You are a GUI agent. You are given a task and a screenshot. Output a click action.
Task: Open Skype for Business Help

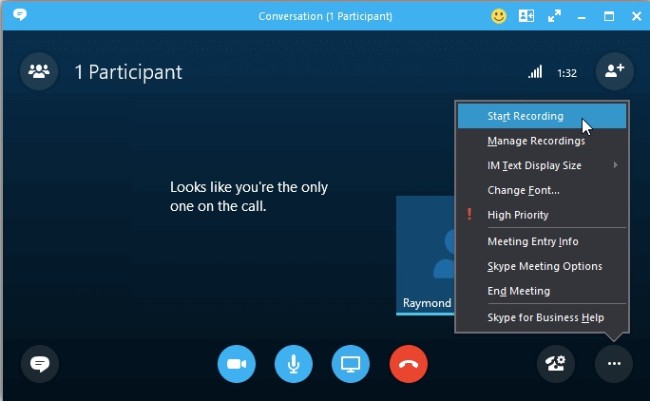542,318
